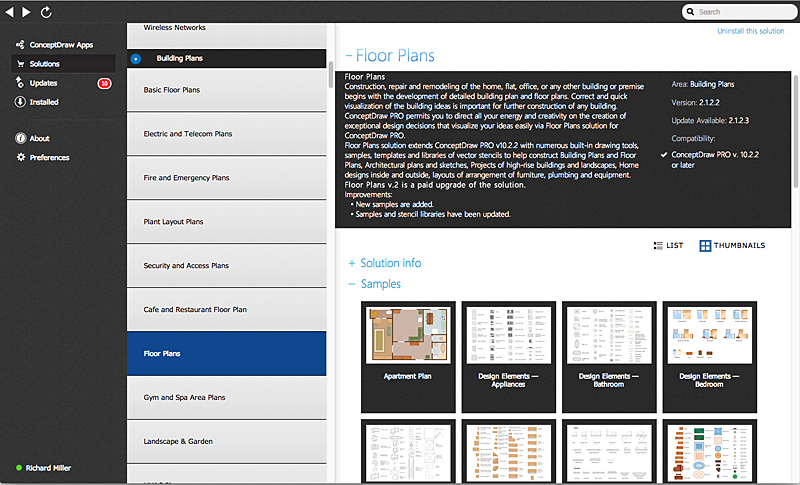Open the About page
Screen dimensions: 800x485
pyautogui.click(x=39, y=138)
